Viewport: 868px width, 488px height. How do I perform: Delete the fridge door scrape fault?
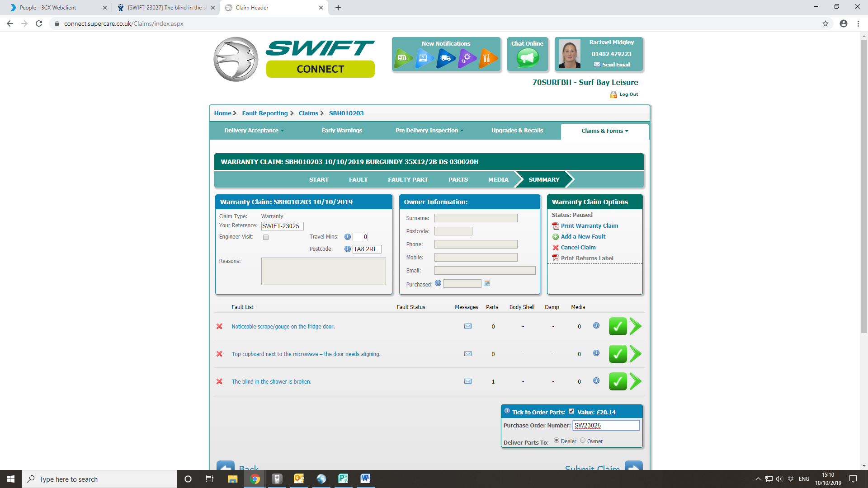219,326
